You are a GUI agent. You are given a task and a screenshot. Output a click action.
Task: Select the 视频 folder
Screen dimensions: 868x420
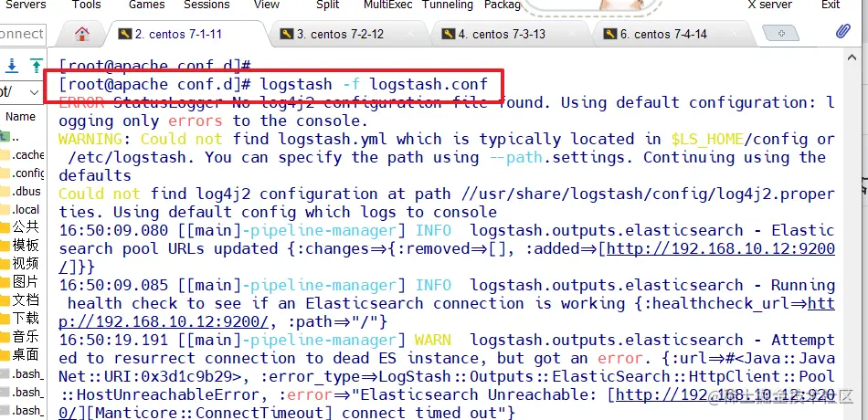pos(20,263)
